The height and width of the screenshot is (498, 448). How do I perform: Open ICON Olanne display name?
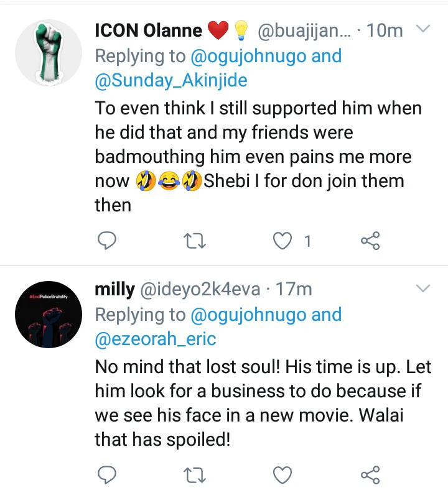coord(149,30)
